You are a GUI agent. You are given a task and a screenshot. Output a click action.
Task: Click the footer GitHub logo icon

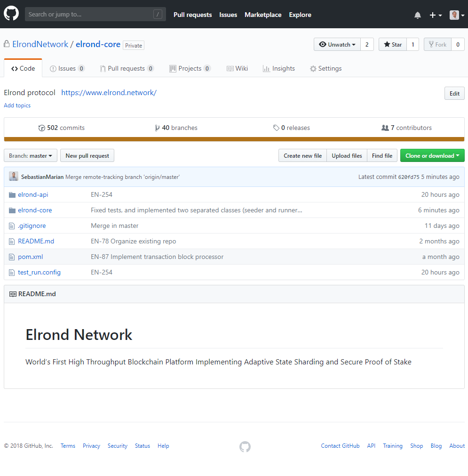tap(245, 446)
